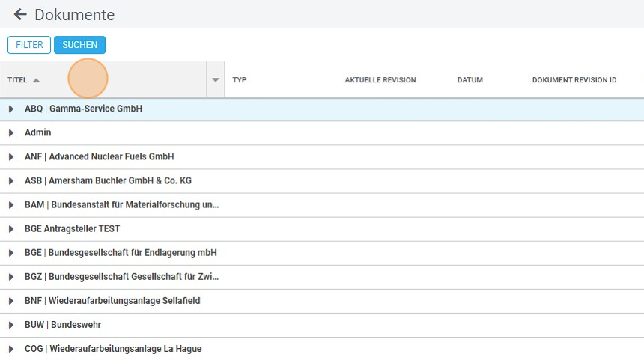Expand COG | Wiederaufarbeitungsanlage La Hague row

tap(11, 349)
